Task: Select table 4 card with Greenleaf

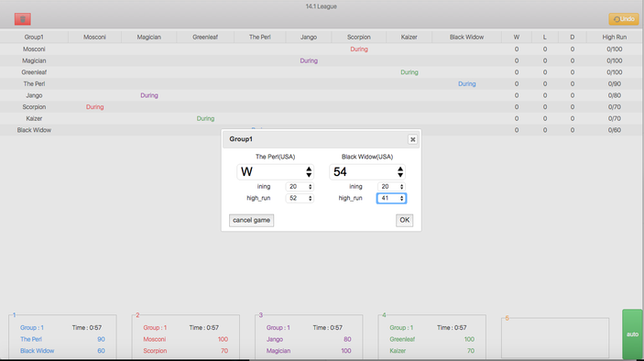Action: [x=432, y=337]
